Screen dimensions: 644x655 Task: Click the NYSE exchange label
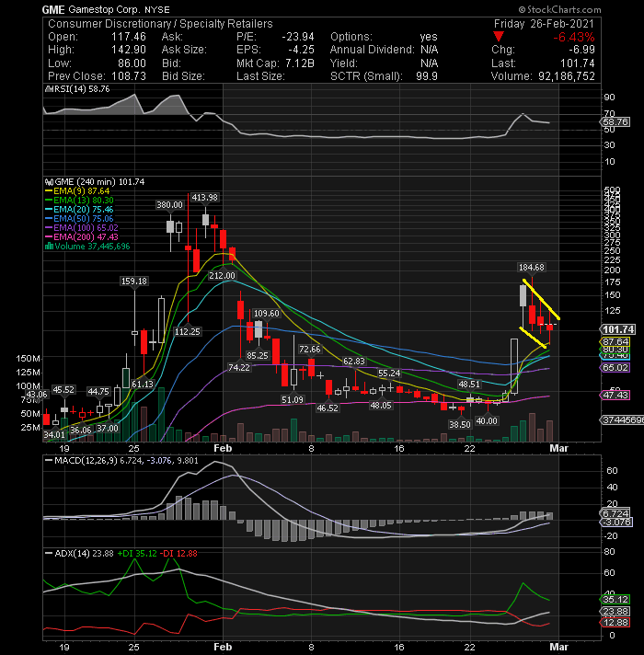click(157, 9)
